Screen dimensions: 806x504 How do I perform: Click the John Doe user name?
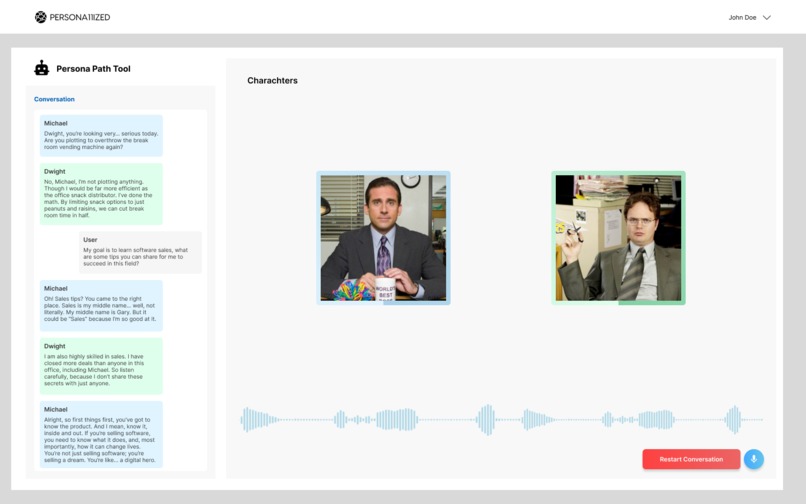tap(742, 17)
